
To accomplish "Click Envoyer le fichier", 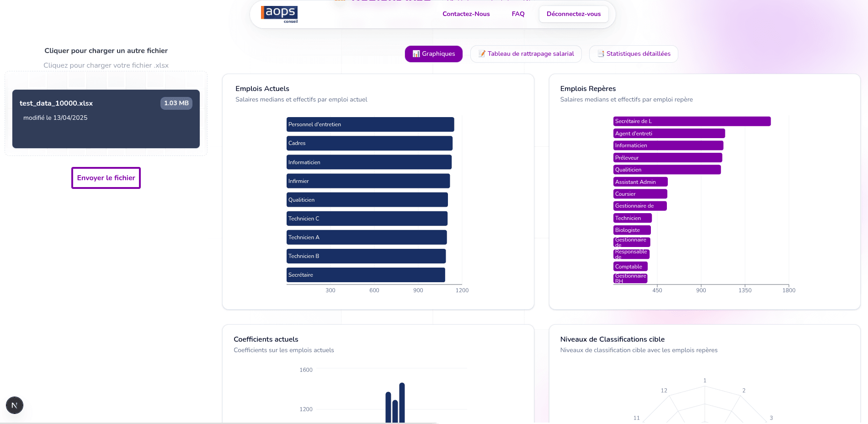I will [106, 177].
